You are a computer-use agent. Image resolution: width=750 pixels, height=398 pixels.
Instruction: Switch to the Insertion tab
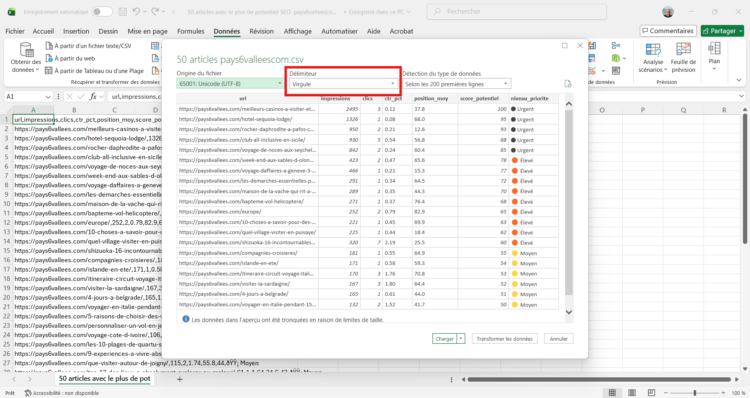(76, 31)
